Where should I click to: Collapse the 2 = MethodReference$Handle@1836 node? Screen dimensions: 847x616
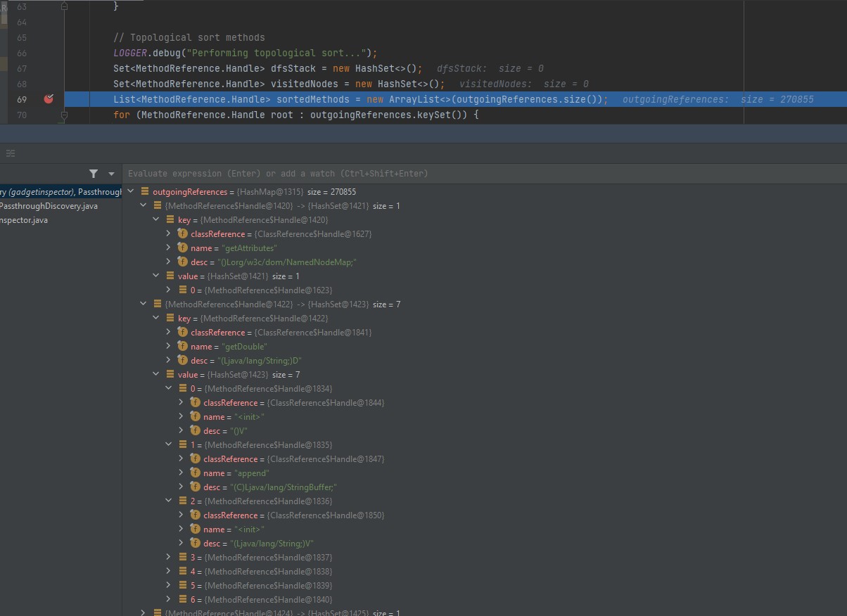169,501
